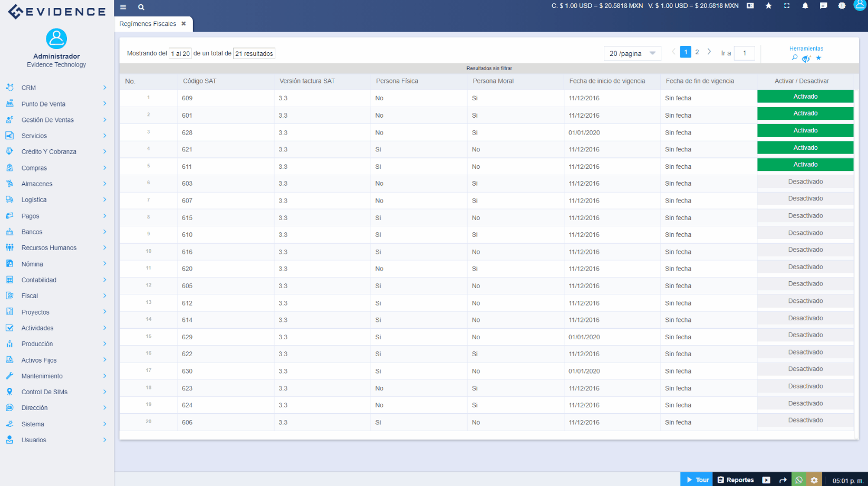Click the CRM sidebar icon
The width and height of the screenshot is (868, 486).
pos(9,88)
